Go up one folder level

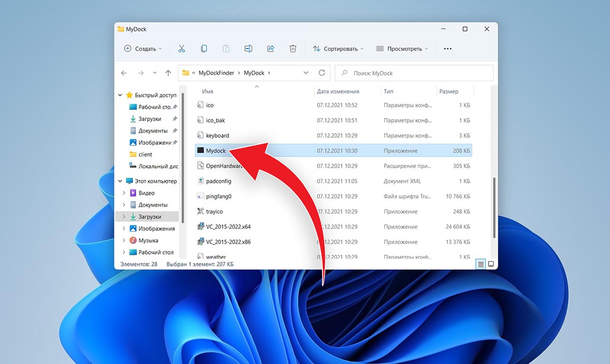tap(168, 73)
